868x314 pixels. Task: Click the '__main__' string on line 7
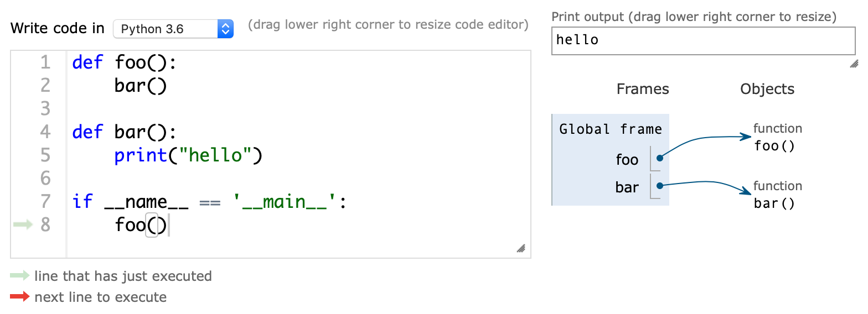pos(286,202)
